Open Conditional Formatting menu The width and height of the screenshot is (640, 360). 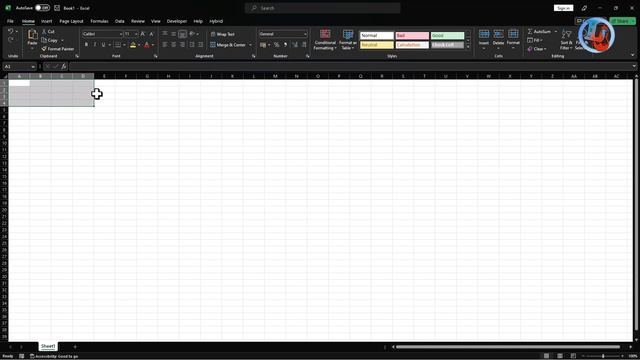pos(325,40)
